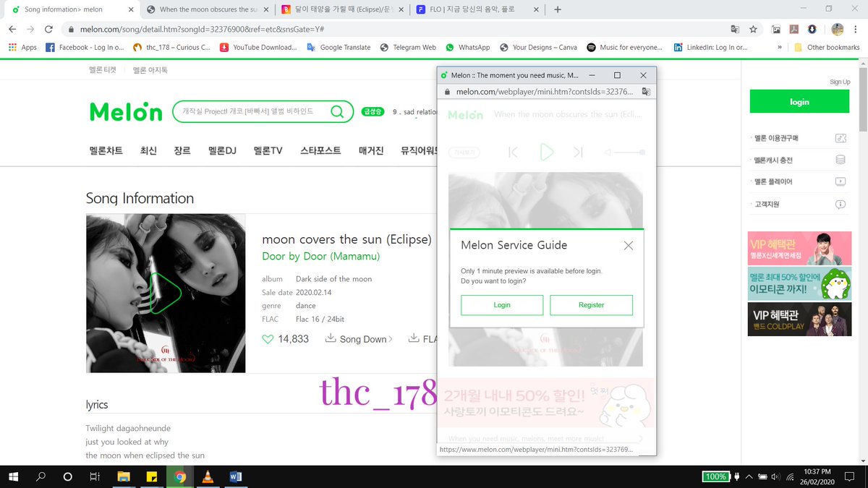
Task: Click the Windows Start button
Action: tap(13, 476)
